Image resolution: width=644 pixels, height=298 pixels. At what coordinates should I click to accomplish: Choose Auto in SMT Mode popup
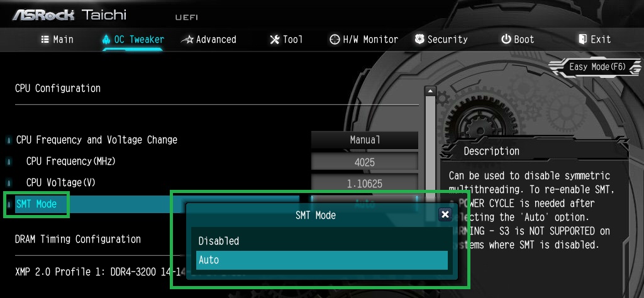pyautogui.click(x=321, y=260)
